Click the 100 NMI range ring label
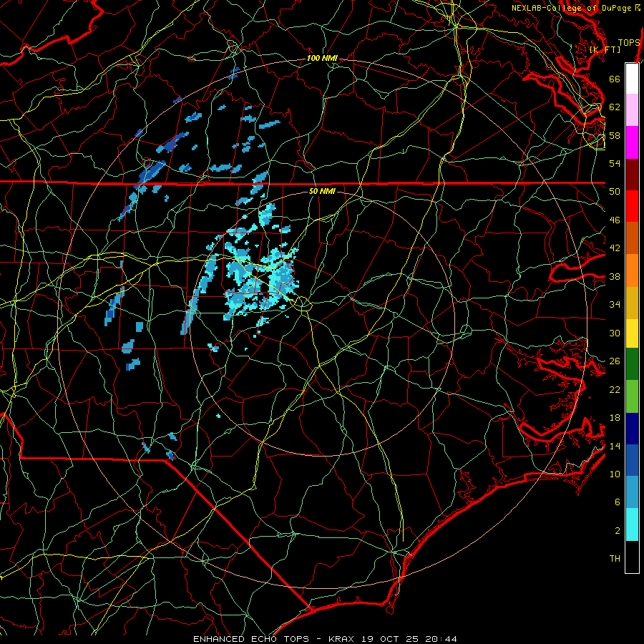This screenshot has height=644, width=644. click(322, 58)
